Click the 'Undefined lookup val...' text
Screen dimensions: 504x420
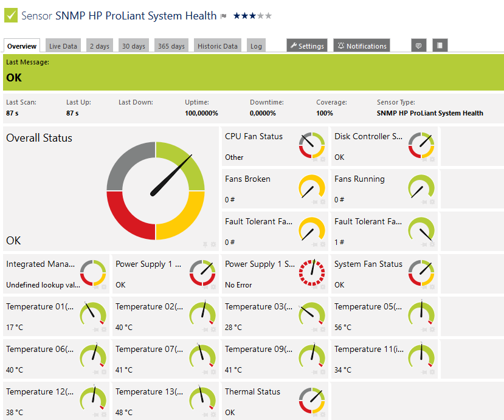43,285
